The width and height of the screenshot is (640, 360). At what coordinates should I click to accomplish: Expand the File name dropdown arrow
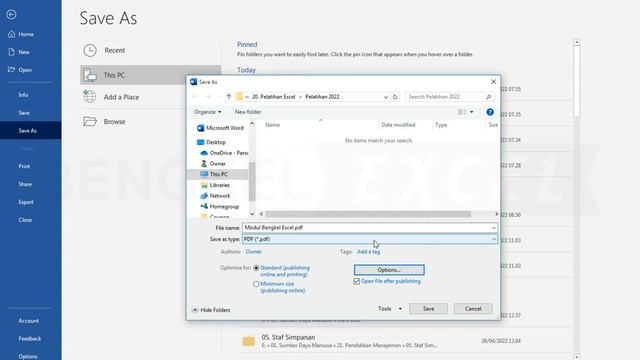pyautogui.click(x=494, y=228)
